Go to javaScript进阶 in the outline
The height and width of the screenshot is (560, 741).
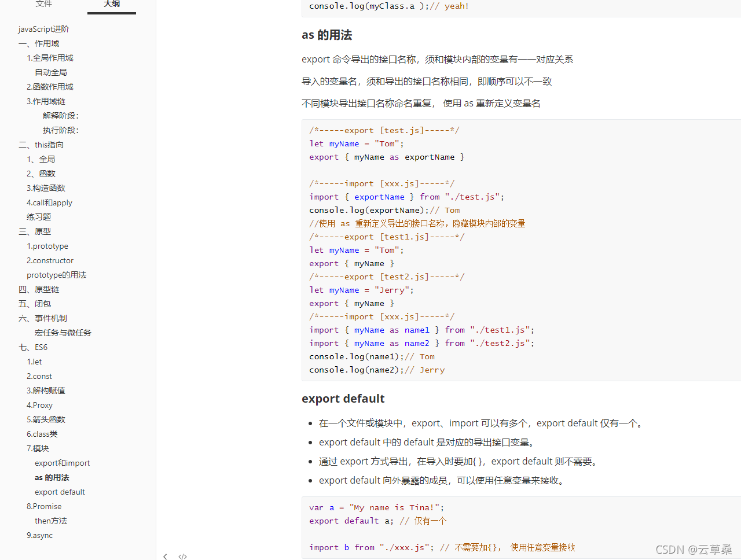[x=43, y=29]
